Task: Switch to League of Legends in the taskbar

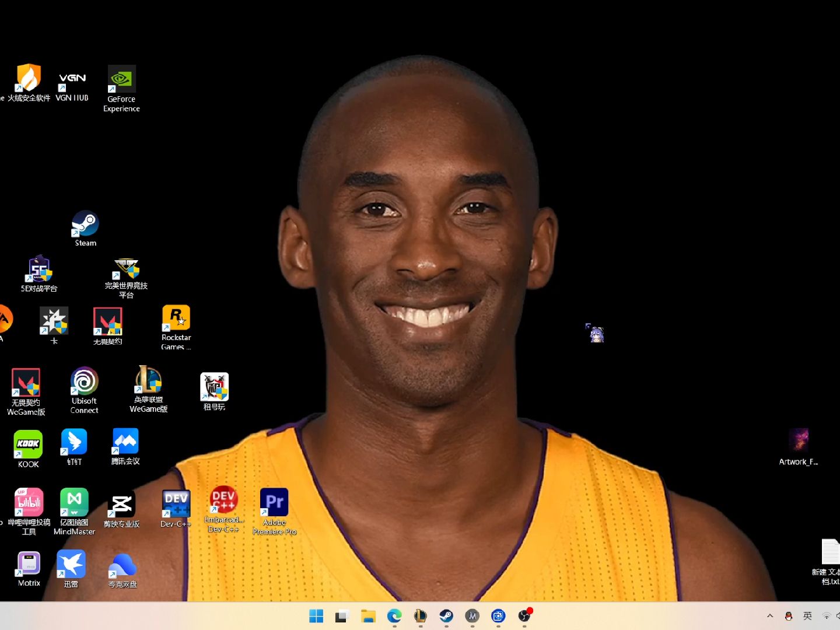Action: [420, 616]
